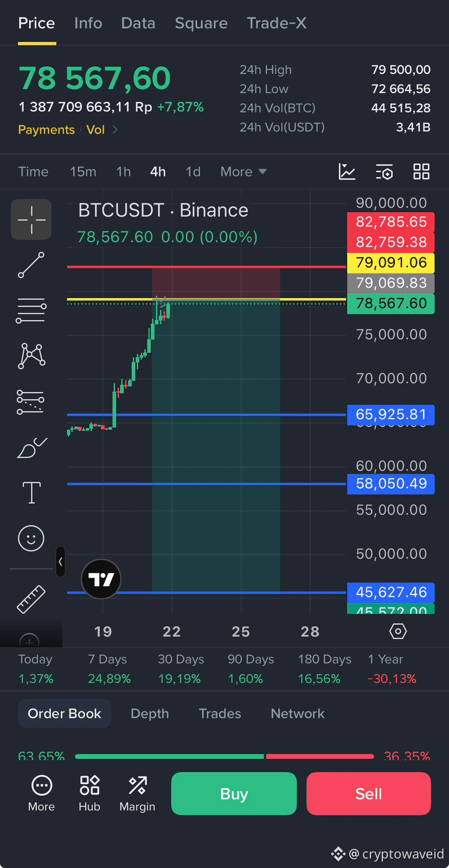The image size is (449, 868).
Task: Open indicator settings icon
Action: click(x=384, y=172)
